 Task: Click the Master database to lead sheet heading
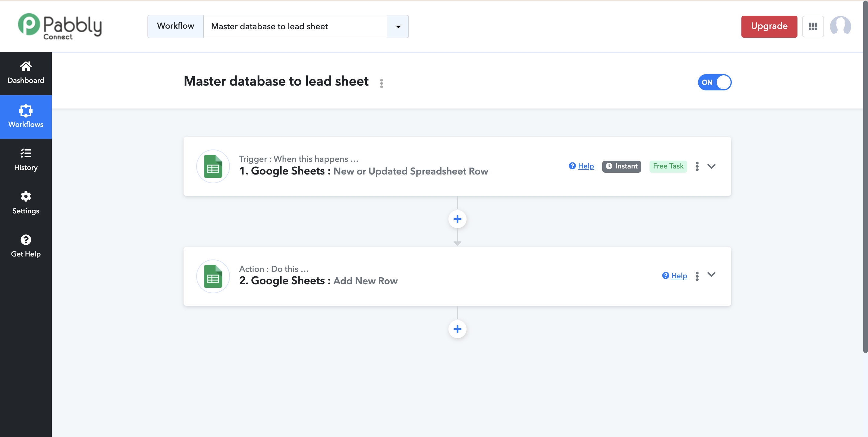276,81
